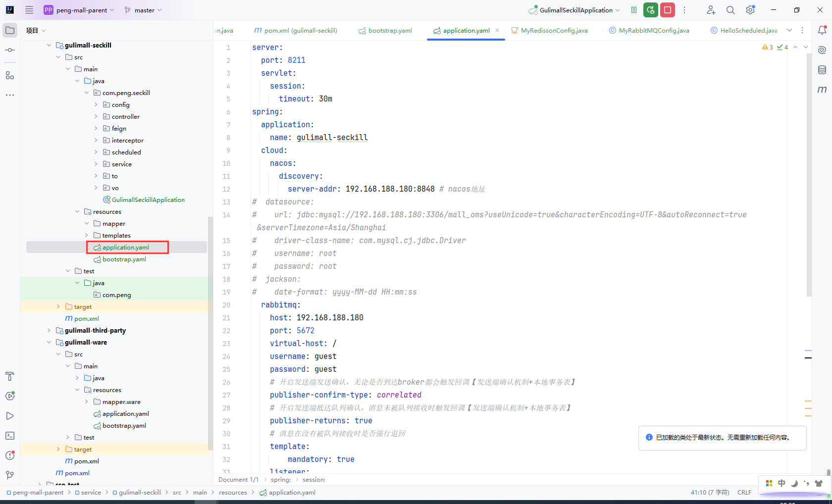Open the Problems tool window icon
This screenshot has height=504, width=832.
(x=10, y=455)
